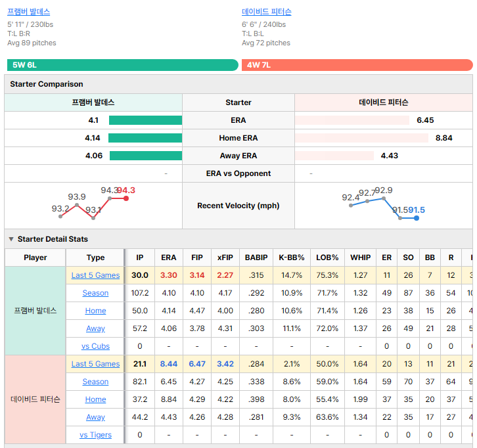Click the red 94.3 velocity endpoint dot

coord(126,198)
